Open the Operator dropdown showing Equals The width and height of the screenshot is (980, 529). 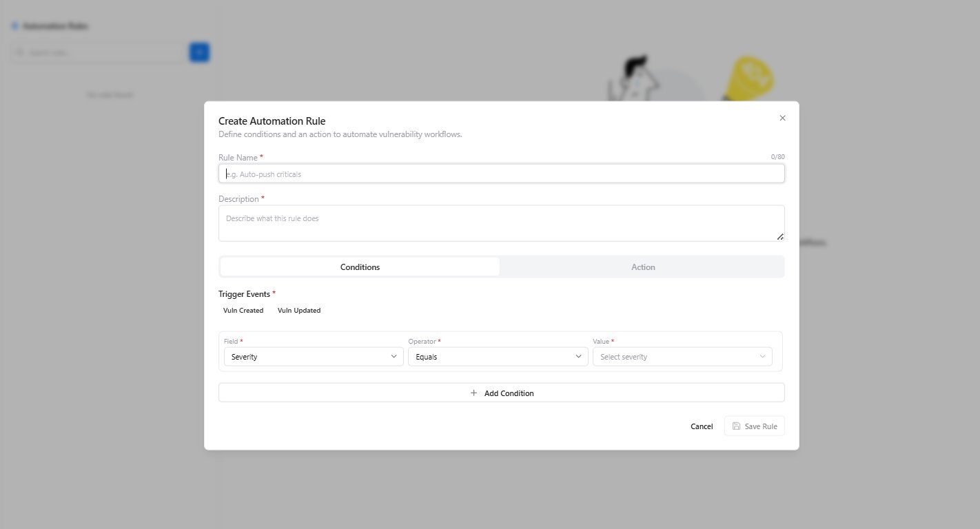pos(498,357)
